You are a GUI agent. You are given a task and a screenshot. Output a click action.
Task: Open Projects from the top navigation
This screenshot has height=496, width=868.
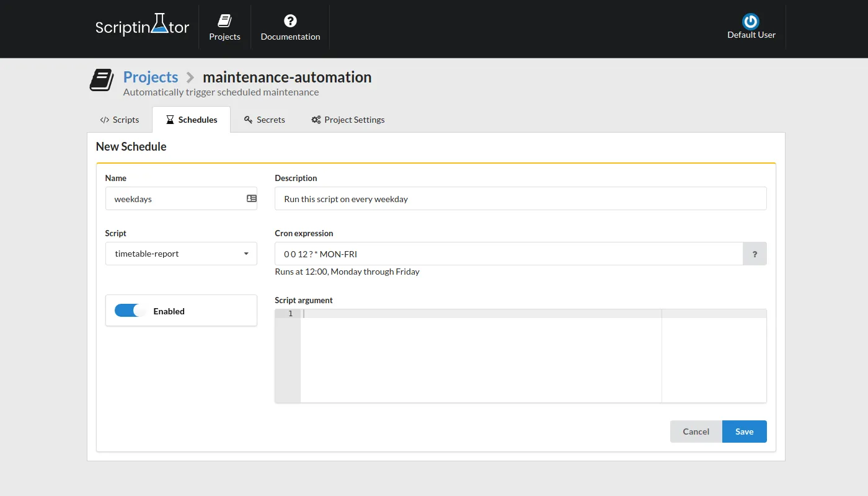click(x=224, y=29)
